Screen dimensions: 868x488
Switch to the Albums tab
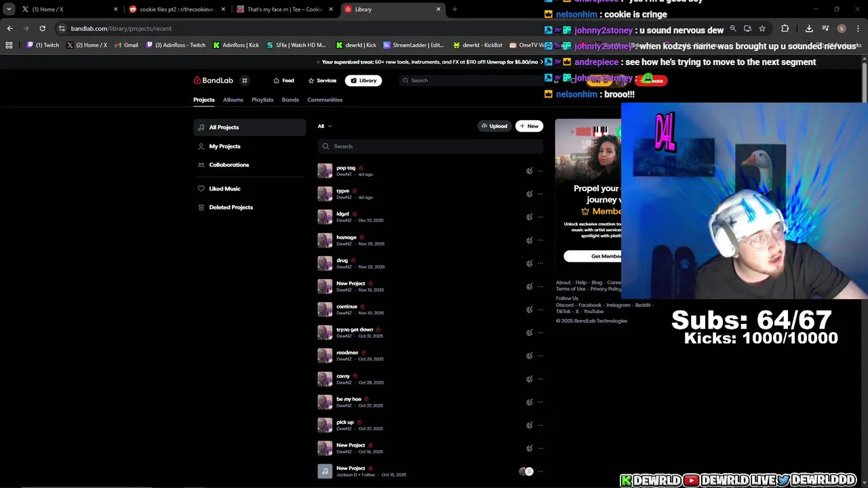[x=233, y=100]
